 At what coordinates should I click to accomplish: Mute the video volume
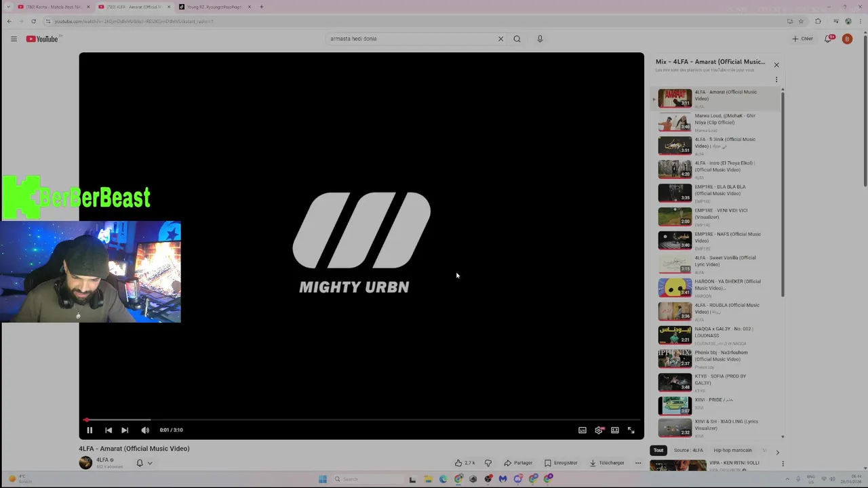(145, 430)
